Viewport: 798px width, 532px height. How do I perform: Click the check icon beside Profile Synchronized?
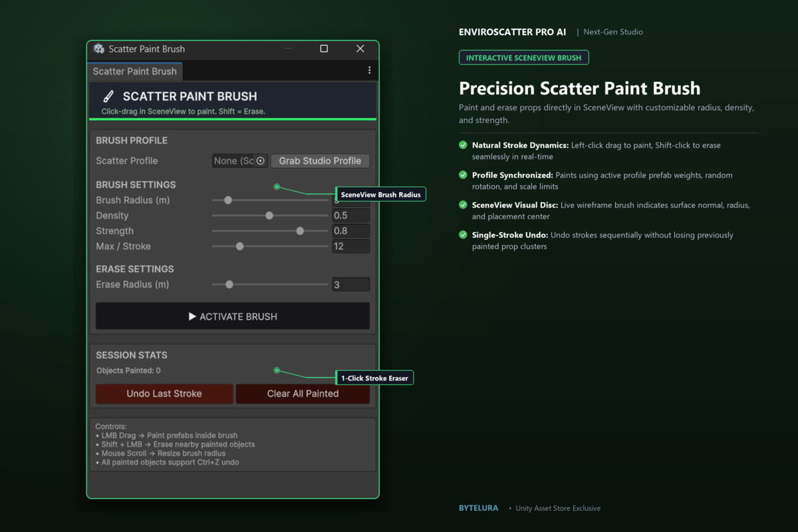[463, 175]
